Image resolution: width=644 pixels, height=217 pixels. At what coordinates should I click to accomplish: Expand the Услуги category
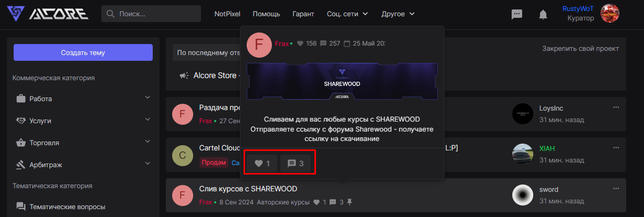click(83, 121)
